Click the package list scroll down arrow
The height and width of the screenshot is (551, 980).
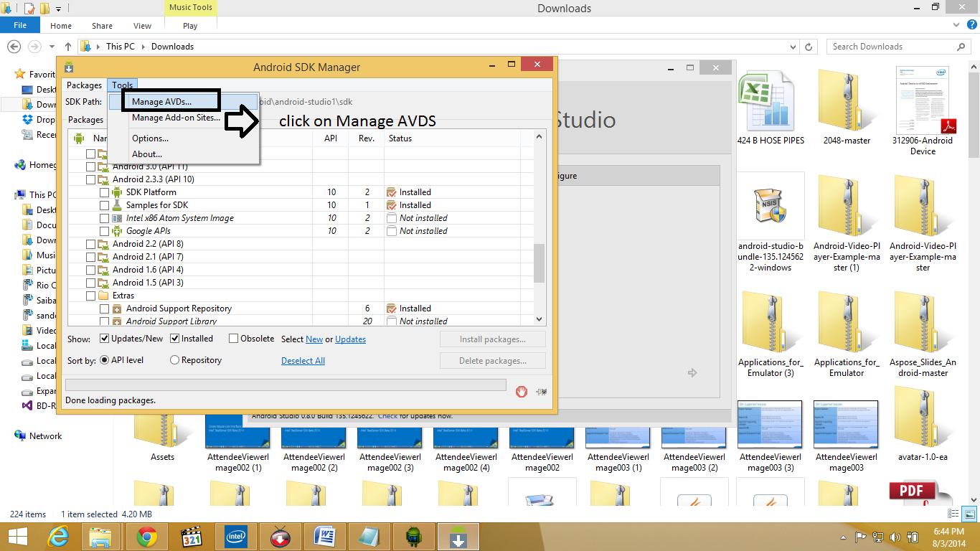540,319
